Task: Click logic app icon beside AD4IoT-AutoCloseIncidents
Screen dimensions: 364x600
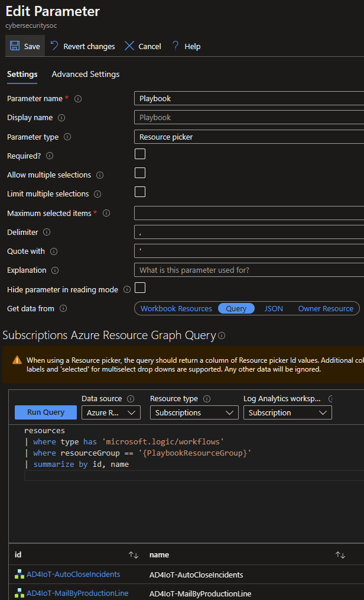Action: click(x=19, y=574)
